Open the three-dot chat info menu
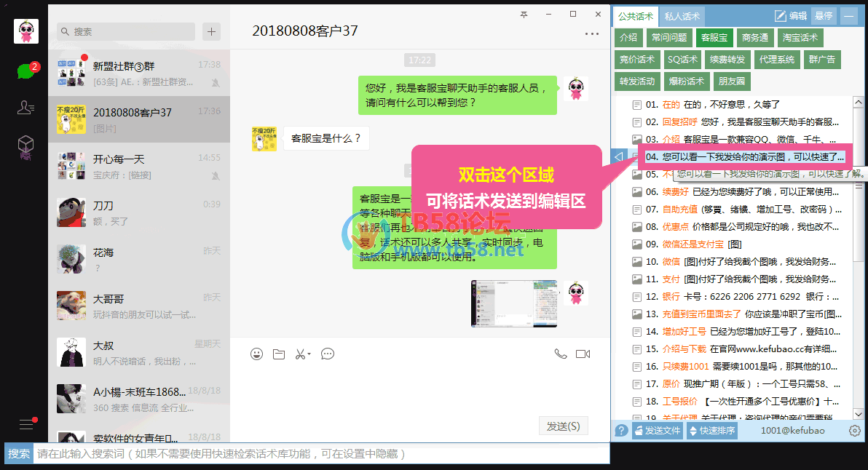 click(591, 33)
